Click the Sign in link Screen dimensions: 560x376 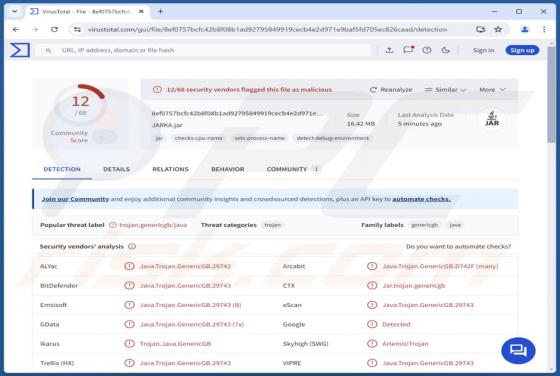[484, 50]
